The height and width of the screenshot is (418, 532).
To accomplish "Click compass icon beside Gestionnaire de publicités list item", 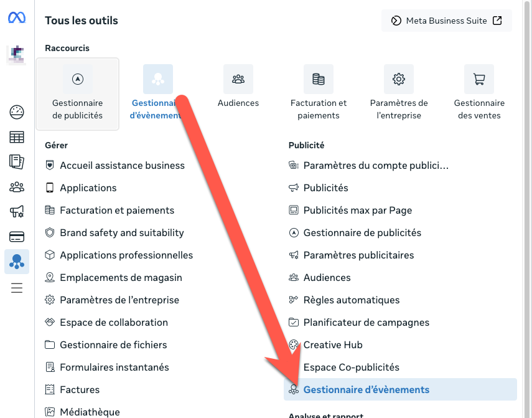I will point(294,232).
